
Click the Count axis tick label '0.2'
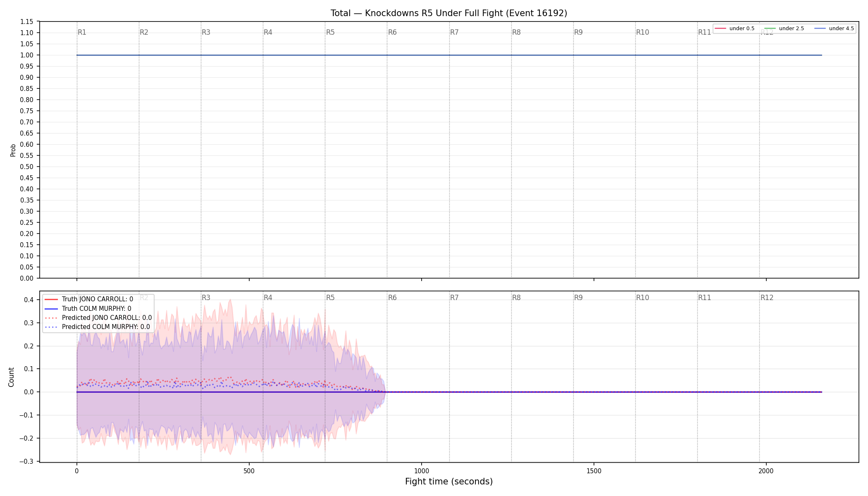click(x=29, y=346)
